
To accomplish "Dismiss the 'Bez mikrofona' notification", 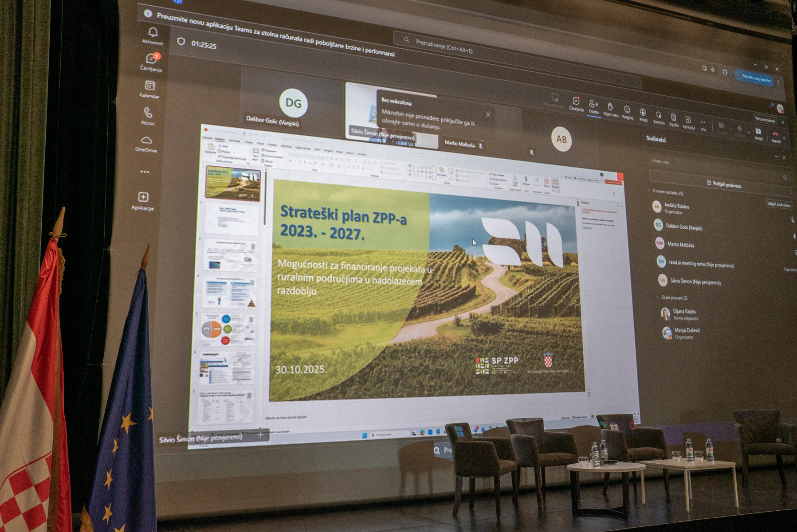I will point(488,114).
